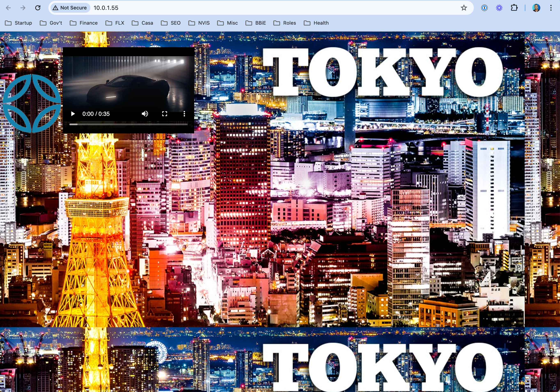The height and width of the screenshot is (392, 560).
Task: Open the Health bookmarks folder
Action: tap(316, 23)
